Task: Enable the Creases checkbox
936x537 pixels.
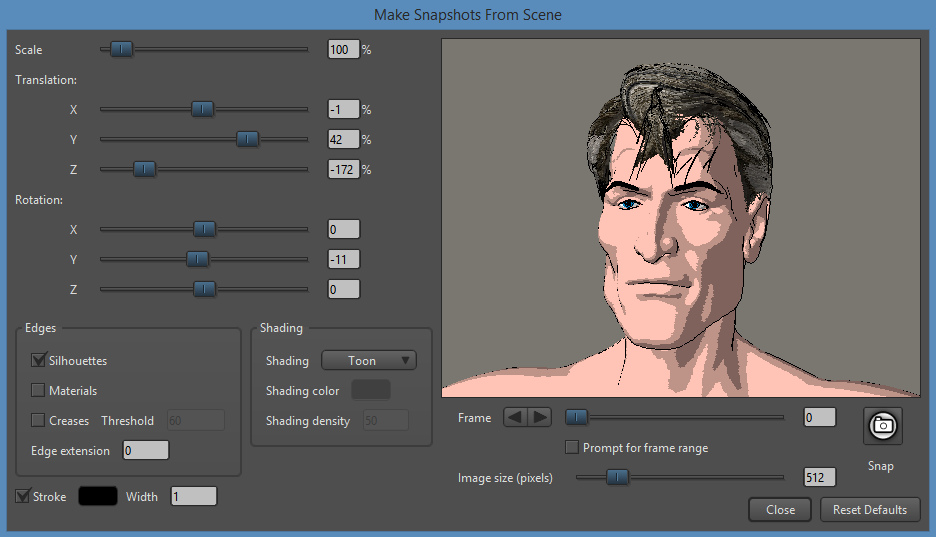Action: pos(39,420)
